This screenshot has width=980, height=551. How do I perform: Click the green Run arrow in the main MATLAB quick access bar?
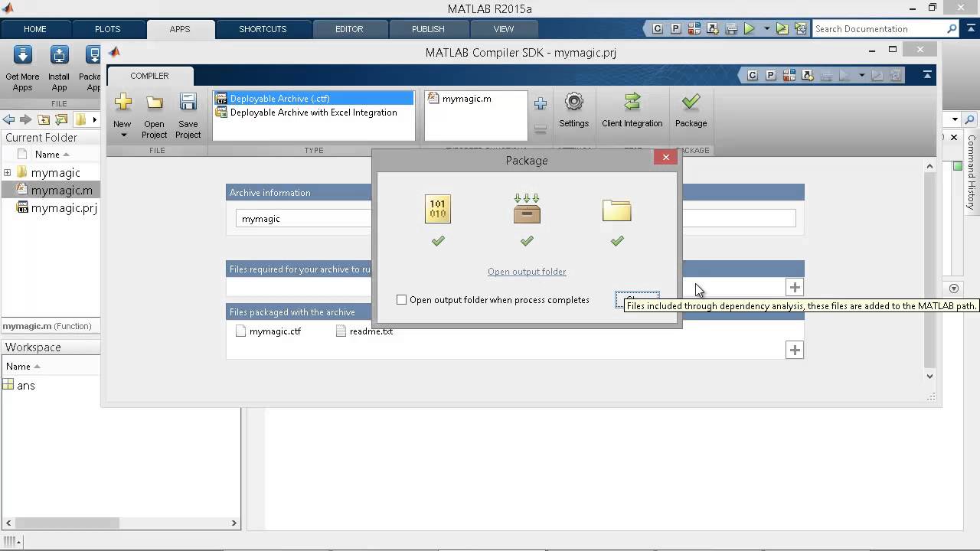point(750,29)
